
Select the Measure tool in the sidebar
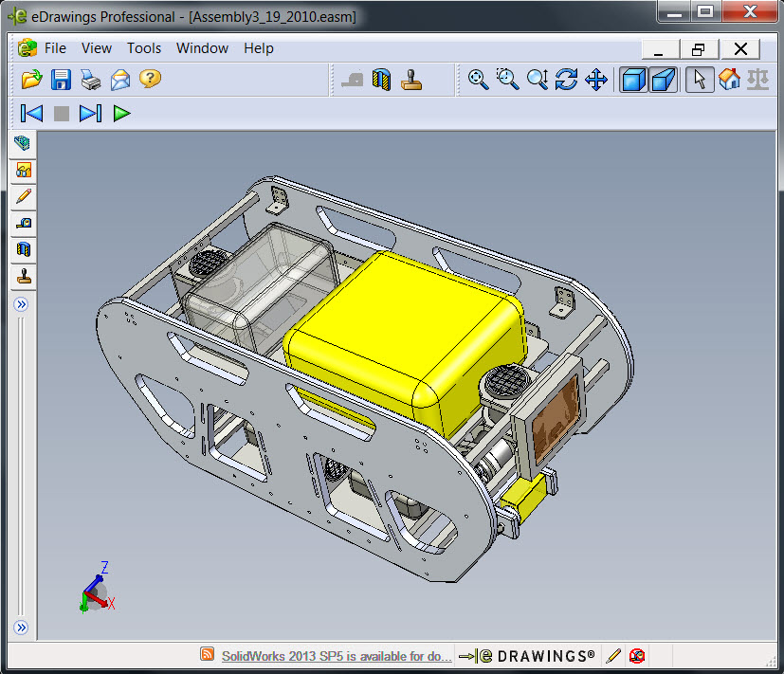[22, 223]
